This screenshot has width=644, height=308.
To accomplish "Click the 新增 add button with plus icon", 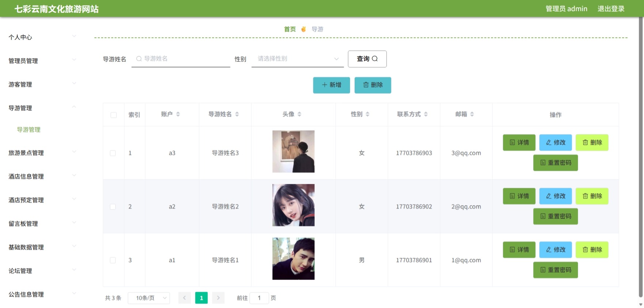I will click(331, 85).
